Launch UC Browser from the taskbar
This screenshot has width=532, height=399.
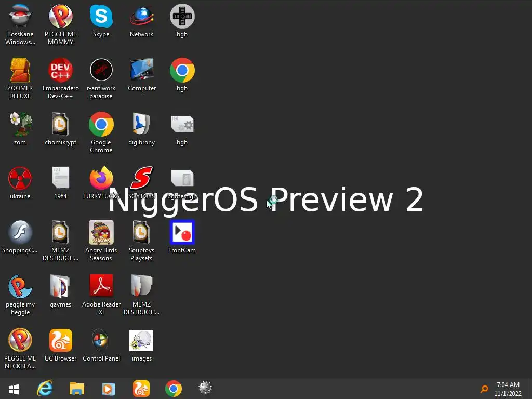(141, 389)
